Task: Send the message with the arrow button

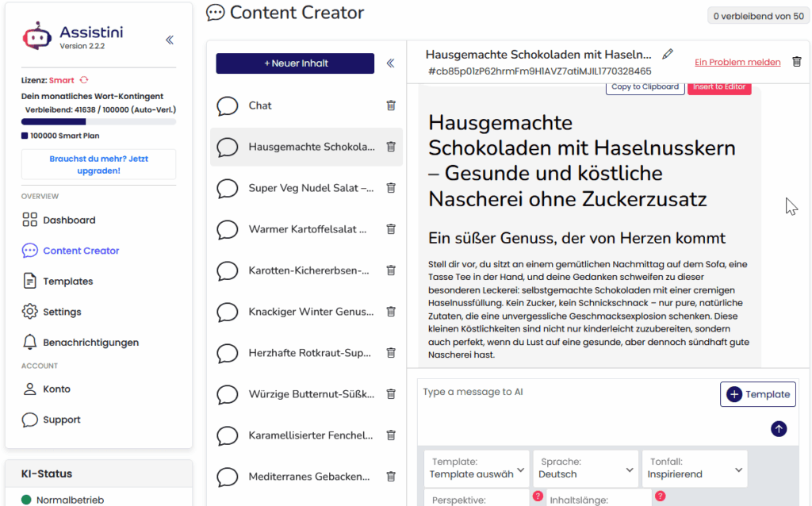Action: coord(778,428)
